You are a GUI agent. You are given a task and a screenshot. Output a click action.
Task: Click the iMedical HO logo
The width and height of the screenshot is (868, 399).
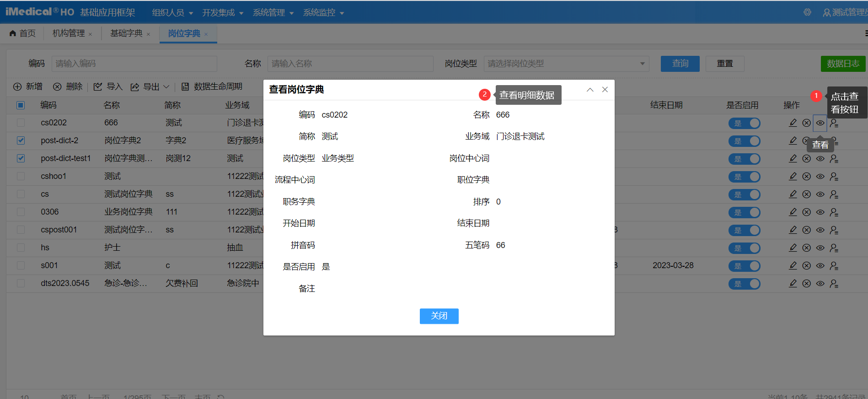(x=40, y=12)
